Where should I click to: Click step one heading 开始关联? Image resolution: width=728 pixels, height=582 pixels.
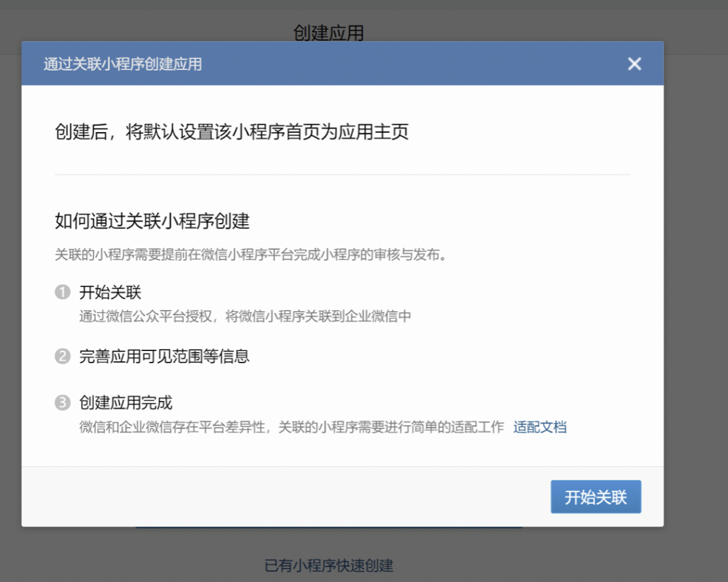(x=110, y=292)
